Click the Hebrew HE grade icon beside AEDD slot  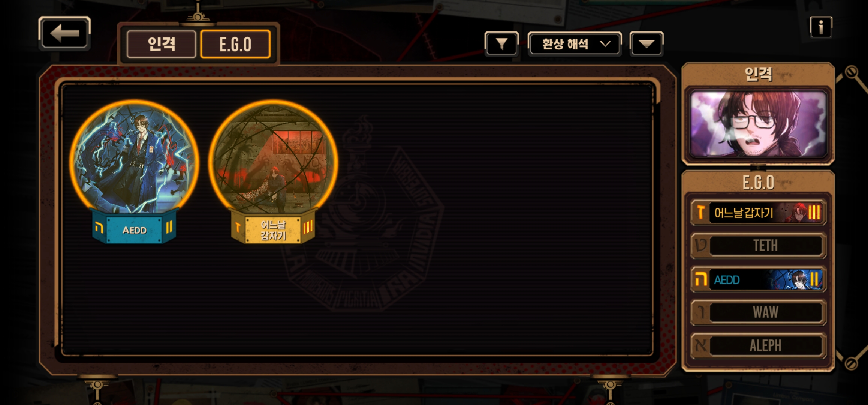coord(700,279)
